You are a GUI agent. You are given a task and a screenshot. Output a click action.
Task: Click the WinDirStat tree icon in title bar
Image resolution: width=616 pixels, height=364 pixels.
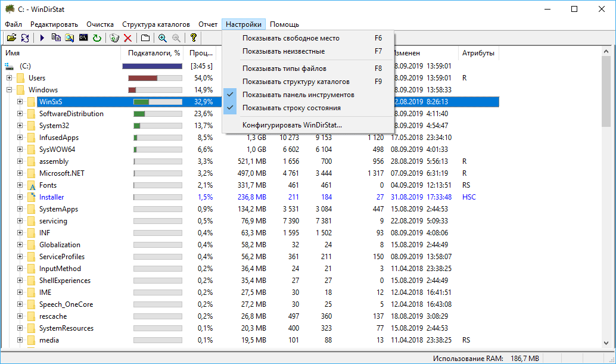10,9
